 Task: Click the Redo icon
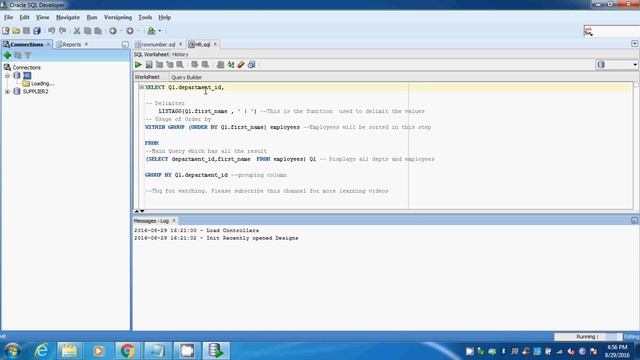tap(62, 31)
